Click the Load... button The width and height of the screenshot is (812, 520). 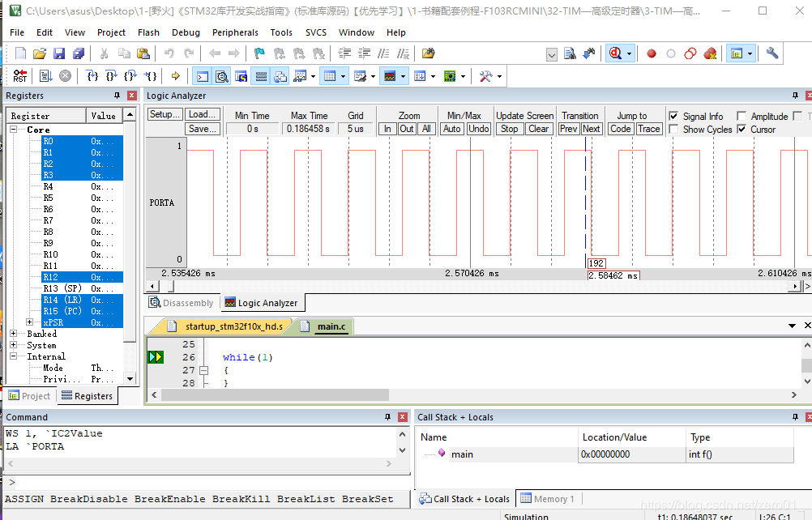tap(203, 114)
